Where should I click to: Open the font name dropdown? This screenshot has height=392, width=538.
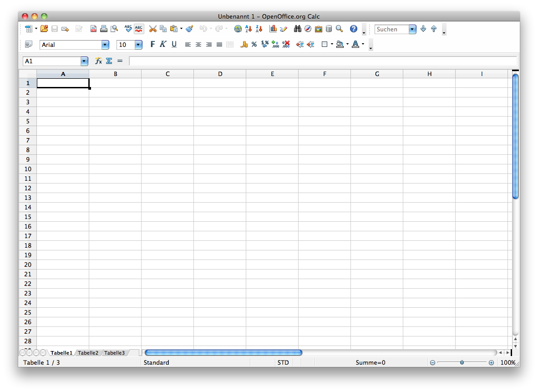point(105,45)
